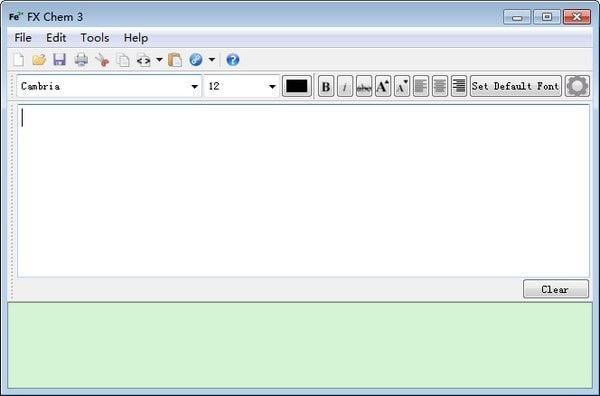The width and height of the screenshot is (600, 396).
Task: Click the New document icon
Action: point(19,60)
